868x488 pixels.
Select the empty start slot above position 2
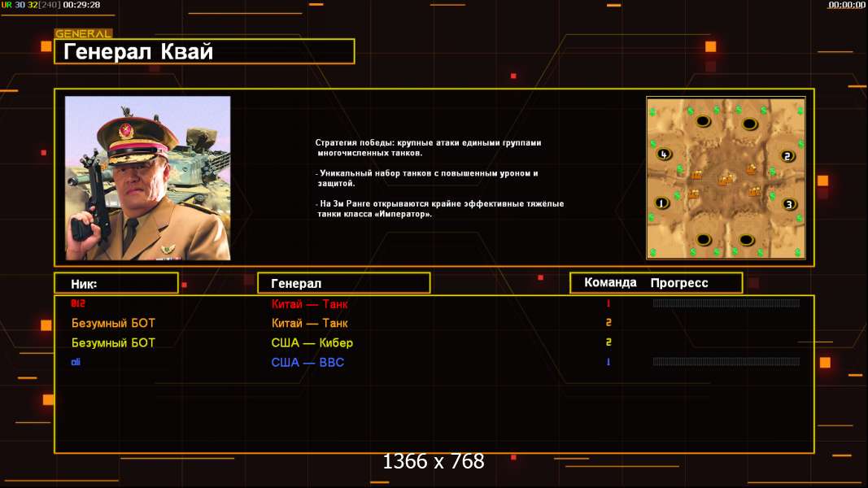tap(750, 124)
